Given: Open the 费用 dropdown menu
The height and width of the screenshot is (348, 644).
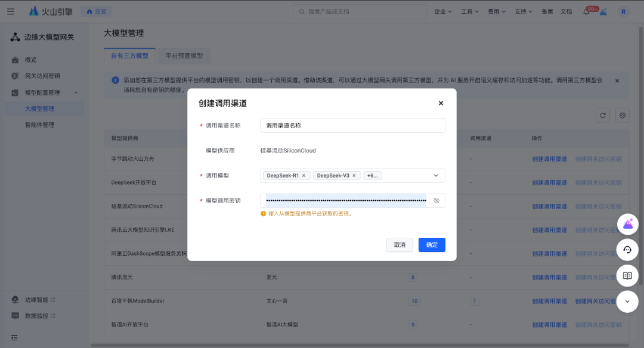Looking at the screenshot, I should tap(497, 11).
